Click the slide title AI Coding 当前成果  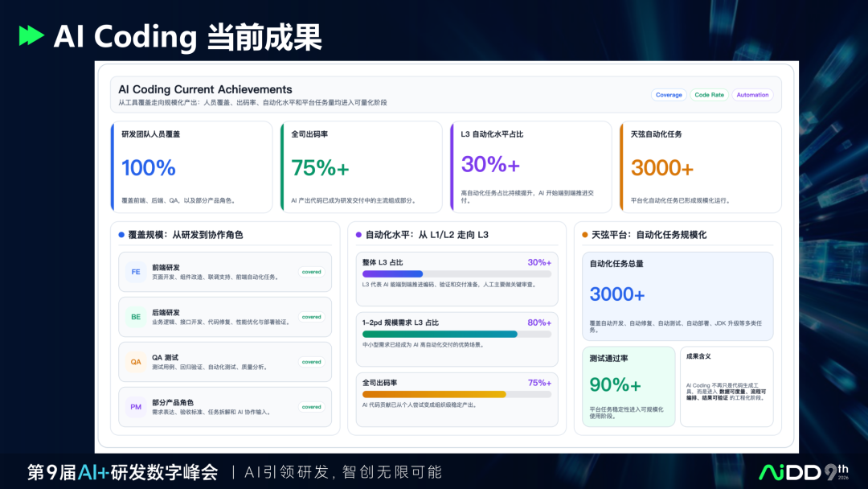point(187,36)
